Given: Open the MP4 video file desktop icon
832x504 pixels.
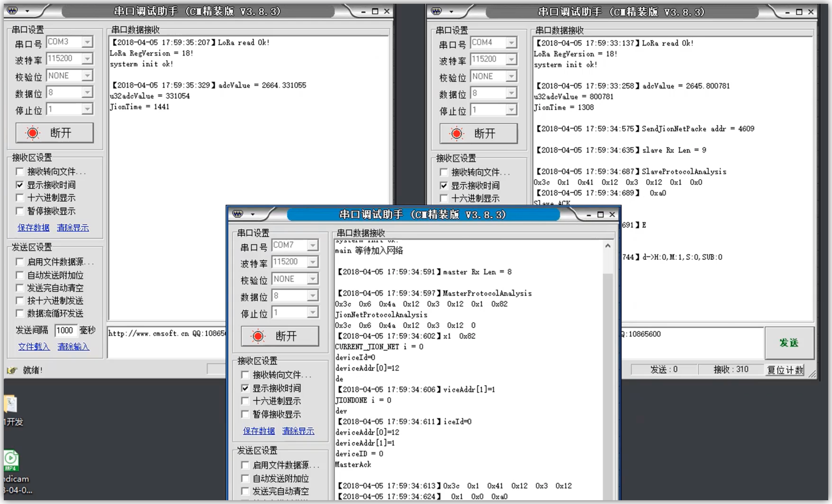Looking at the screenshot, I should click(x=11, y=460).
